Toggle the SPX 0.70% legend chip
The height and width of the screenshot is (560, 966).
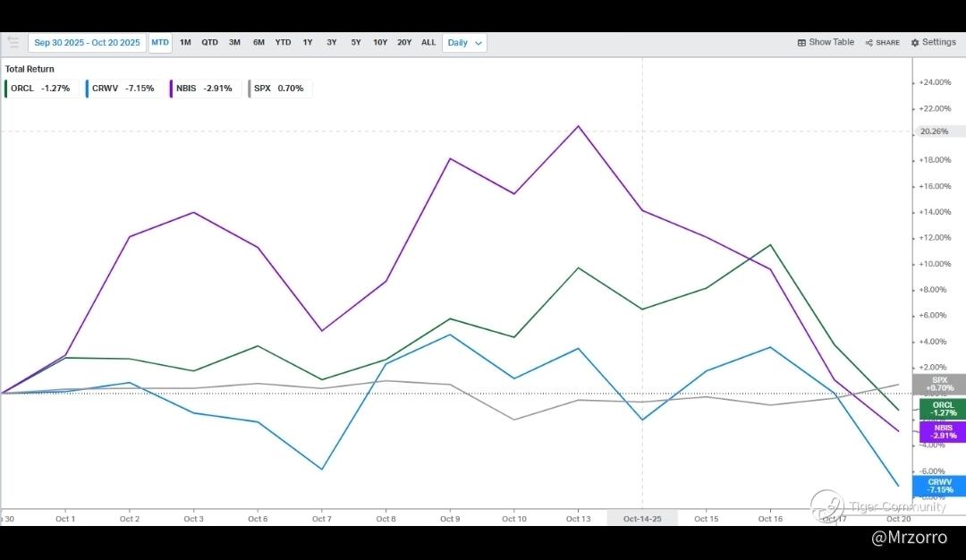pyautogui.click(x=278, y=89)
